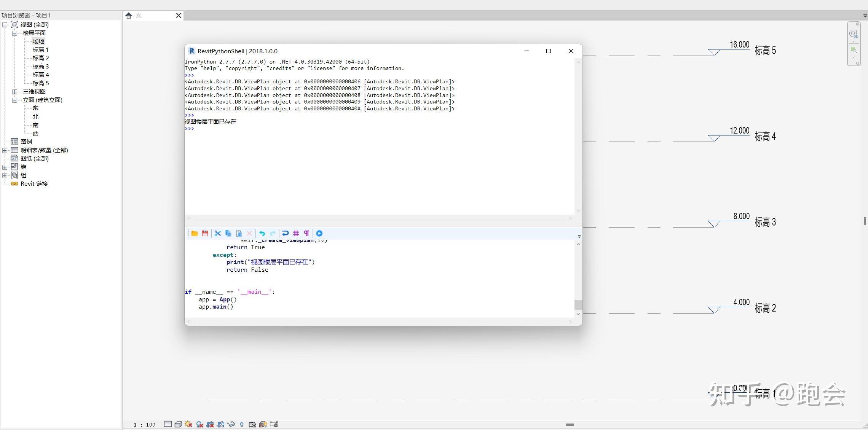
Task: Click the purple comment hash icon
Action: 296,233
